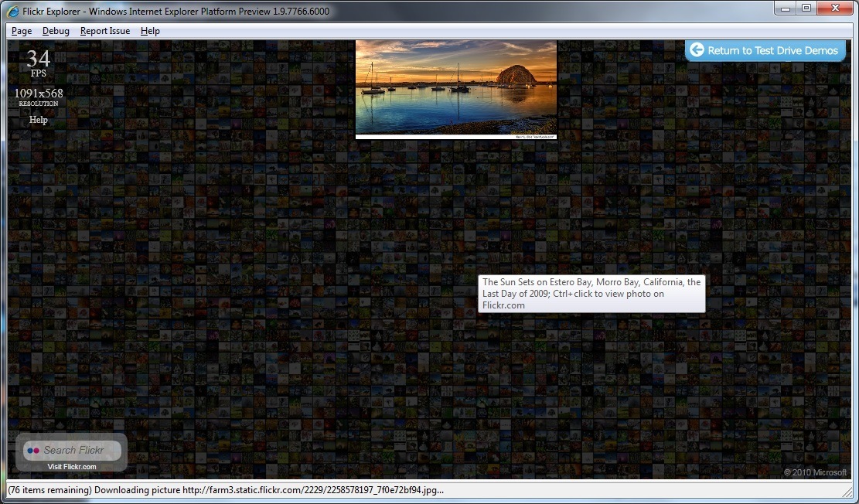Screen dimensions: 859x504
Task: Open the Report Issue menu
Action: click(x=105, y=31)
